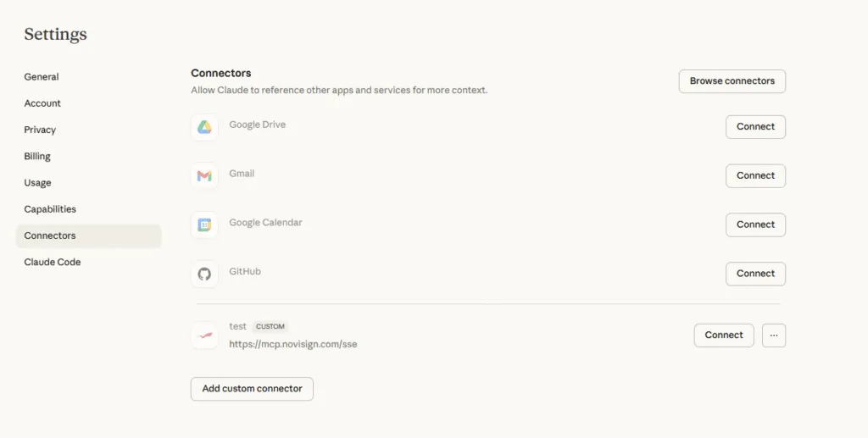This screenshot has width=868, height=438.
Task: Connect Google Calendar
Action: pyautogui.click(x=755, y=225)
